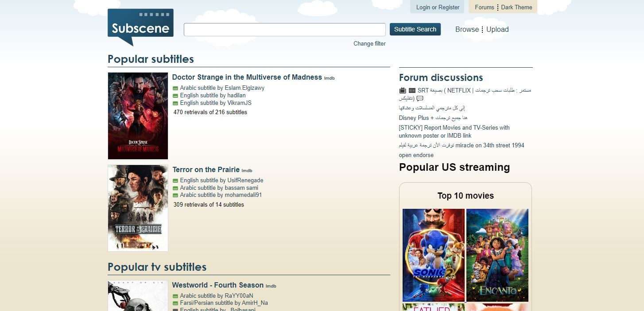Click the Popular subtitles heading
Image resolution: width=644 pixels, height=311 pixels.
pos(151,59)
